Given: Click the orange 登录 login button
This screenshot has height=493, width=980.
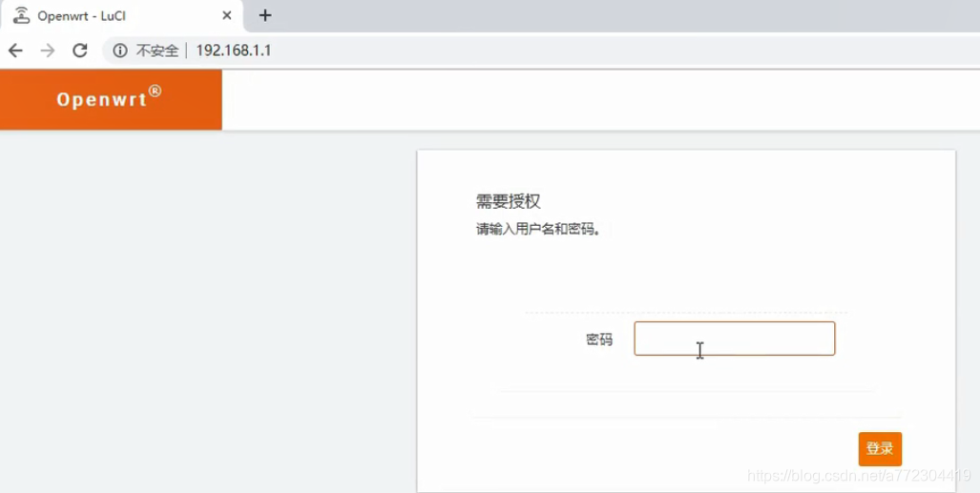Looking at the screenshot, I should click(880, 448).
